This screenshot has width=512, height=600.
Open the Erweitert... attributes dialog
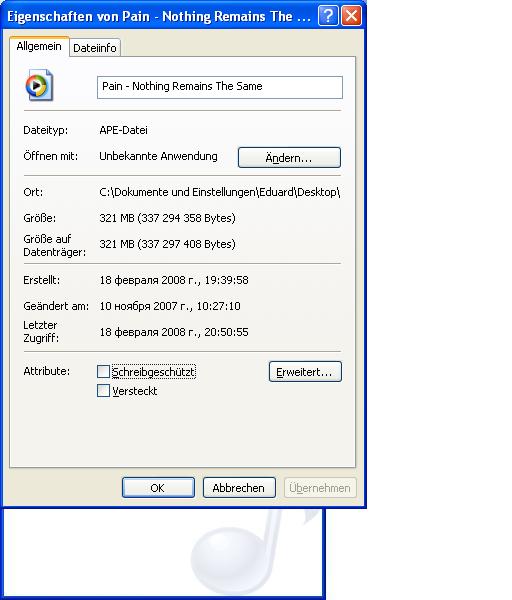(305, 372)
